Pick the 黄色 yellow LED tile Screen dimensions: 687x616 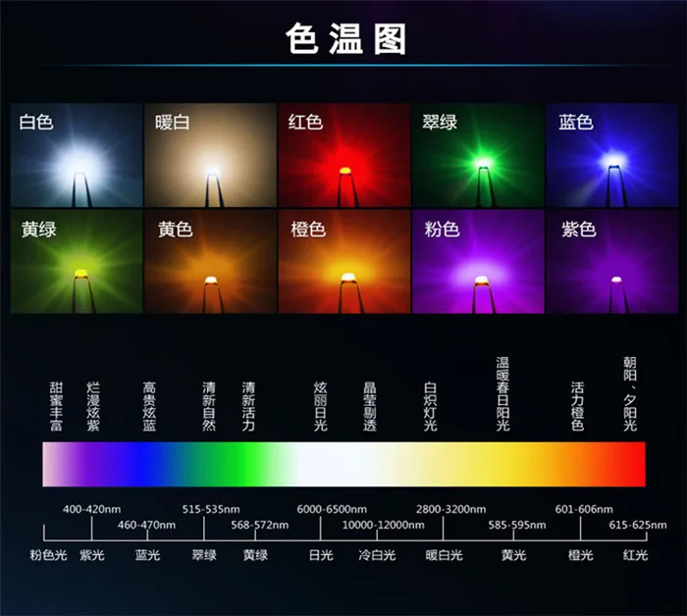click(x=210, y=261)
